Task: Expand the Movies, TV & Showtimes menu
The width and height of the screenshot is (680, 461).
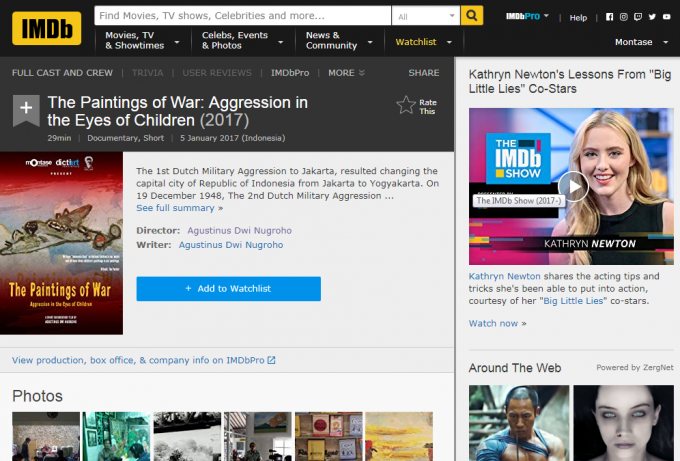Action: (x=142, y=41)
